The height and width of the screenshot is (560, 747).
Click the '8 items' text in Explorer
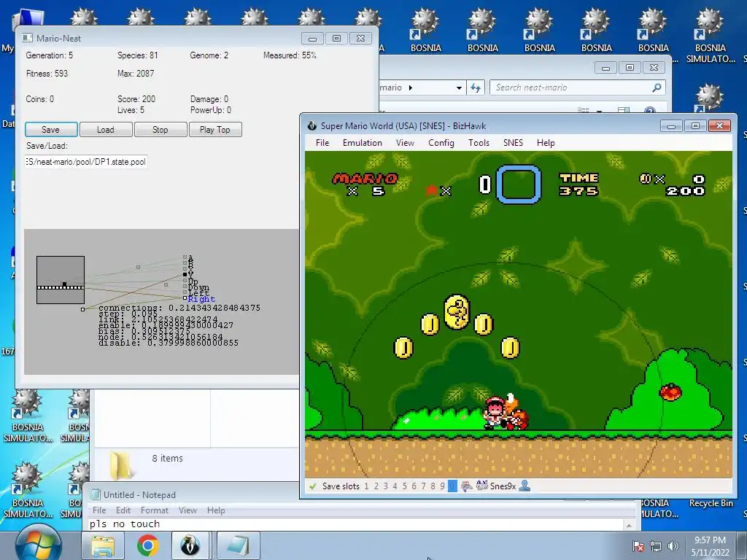pyautogui.click(x=167, y=458)
